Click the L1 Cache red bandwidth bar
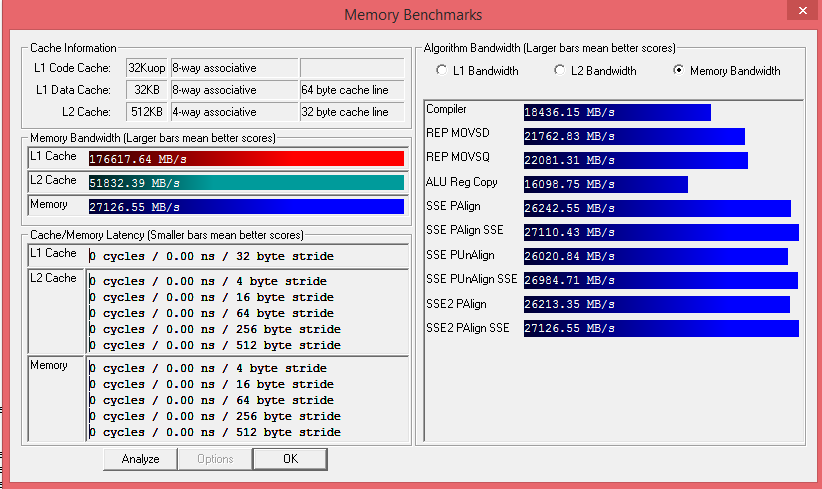822x489 pixels. click(246, 159)
